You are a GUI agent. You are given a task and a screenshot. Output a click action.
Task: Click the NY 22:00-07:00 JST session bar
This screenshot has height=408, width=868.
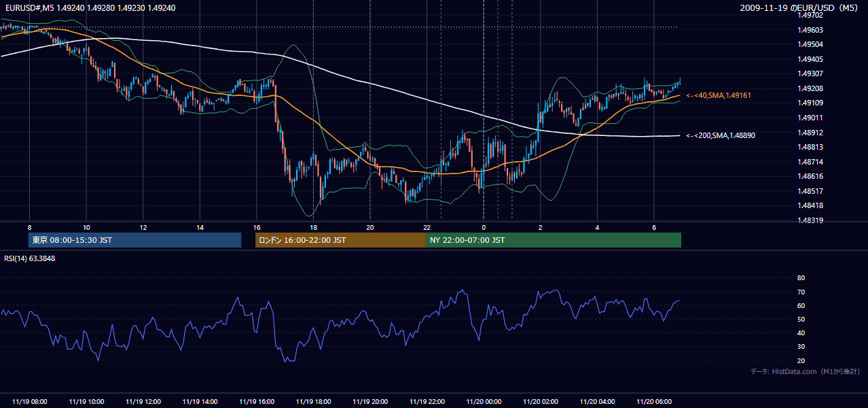(x=554, y=240)
